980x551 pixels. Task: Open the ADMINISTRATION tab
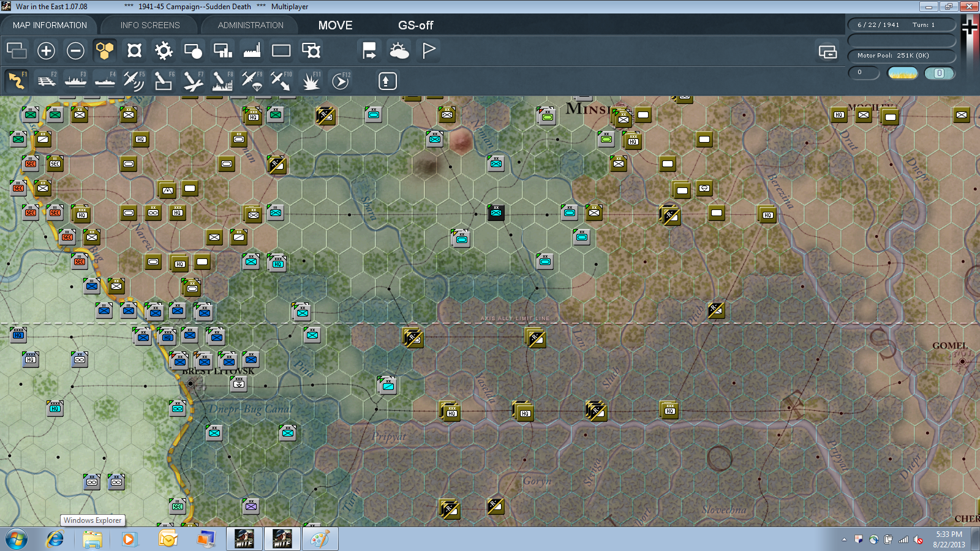tap(251, 25)
